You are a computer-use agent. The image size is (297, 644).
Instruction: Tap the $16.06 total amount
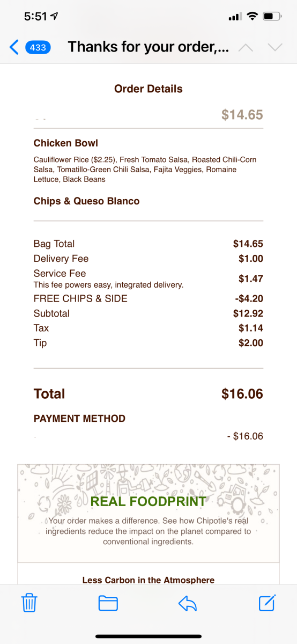242,394
